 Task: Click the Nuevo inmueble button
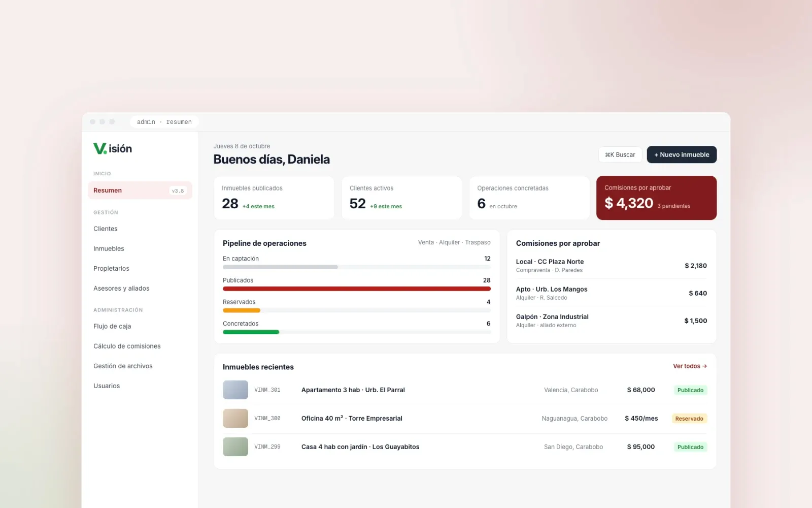(x=682, y=154)
